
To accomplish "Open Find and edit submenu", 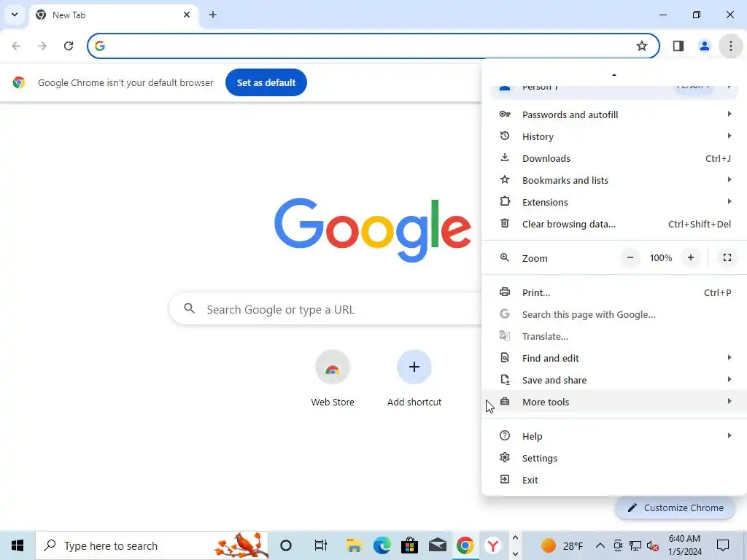I will (614, 359).
